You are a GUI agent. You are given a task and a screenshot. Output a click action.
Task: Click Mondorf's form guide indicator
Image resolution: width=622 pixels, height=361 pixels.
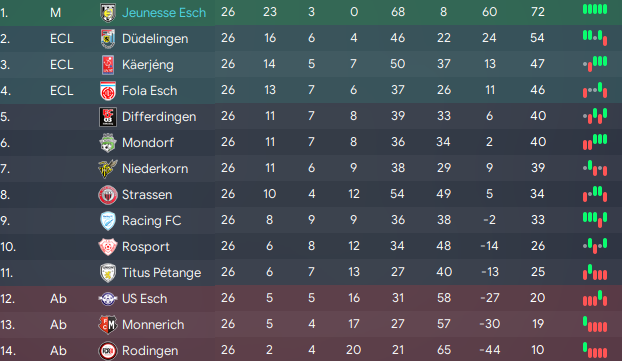pos(595,142)
